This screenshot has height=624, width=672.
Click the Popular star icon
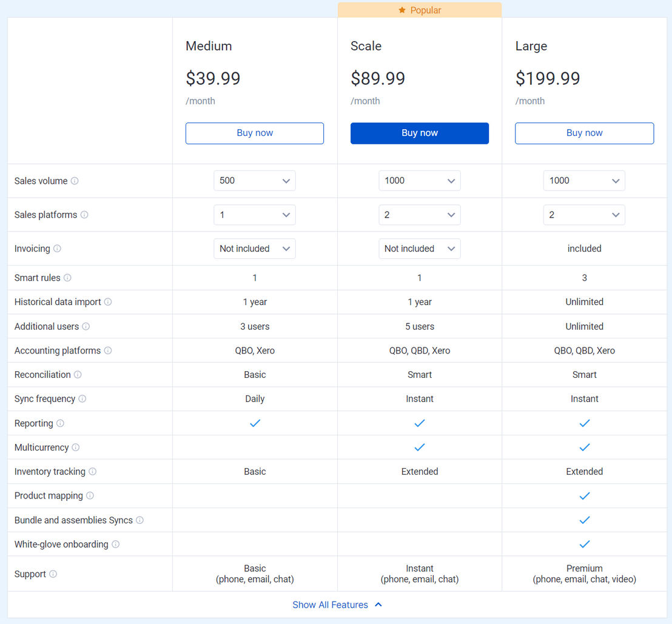tap(402, 10)
